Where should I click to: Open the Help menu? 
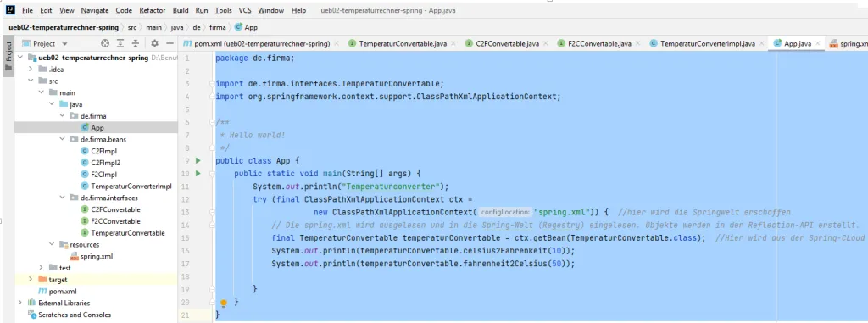point(298,10)
